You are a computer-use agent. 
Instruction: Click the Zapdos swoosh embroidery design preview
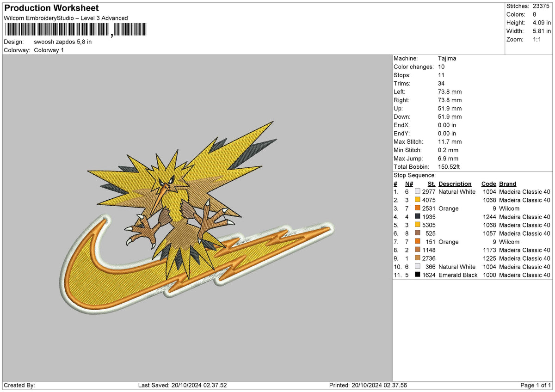(x=197, y=218)
